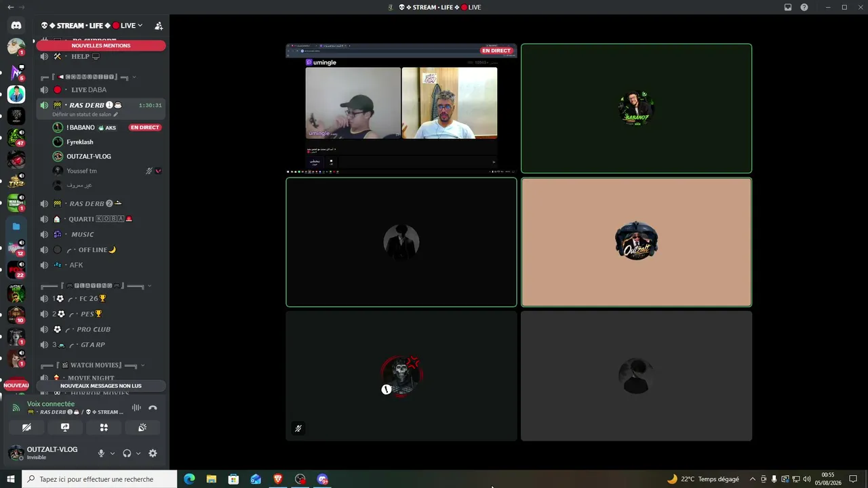Image resolution: width=868 pixels, height=488 pixels.
Task: Collapse the WATCH MOVIES category
Action: point(93,365)
